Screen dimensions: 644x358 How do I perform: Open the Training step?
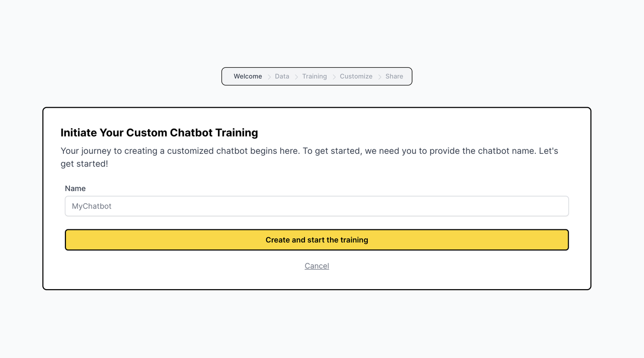tap(314, 76)
